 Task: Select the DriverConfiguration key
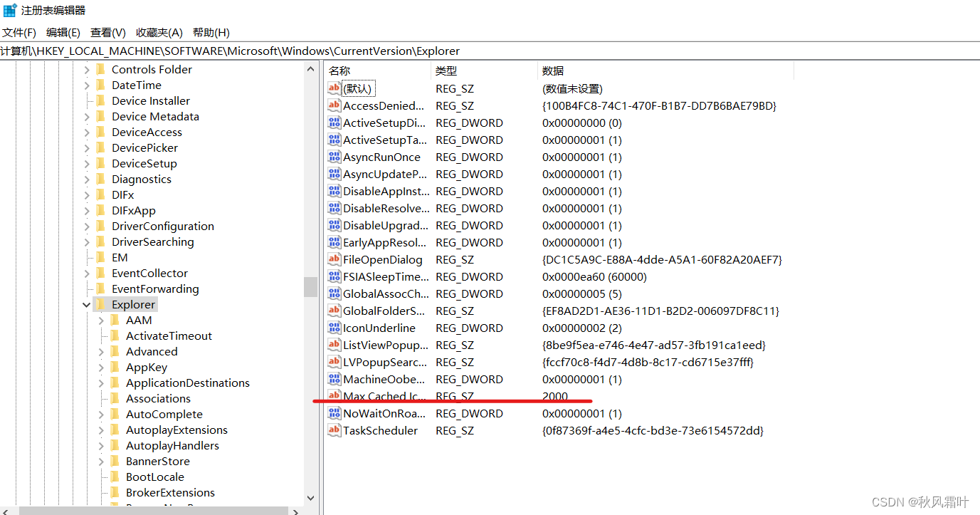pos(163,226)
